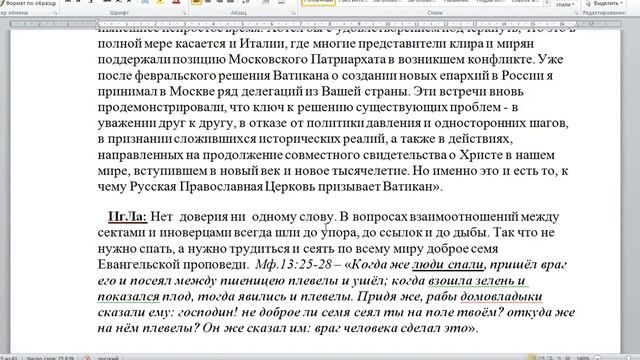The height and width of the screenshot is (360, 640).
Task: Open the 'Шрифт' font dialog launcher
Action: click(184, 13)
